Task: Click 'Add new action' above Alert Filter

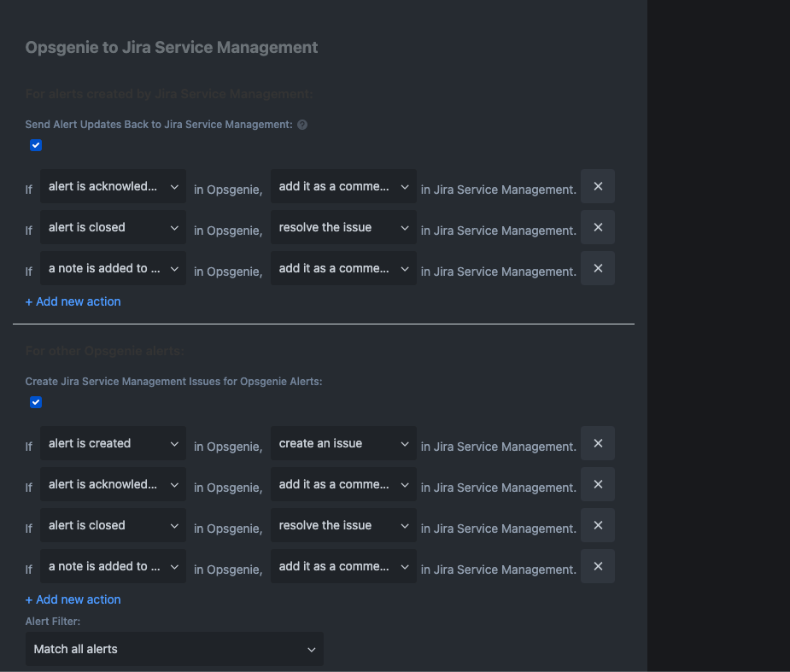Action: 73,599
